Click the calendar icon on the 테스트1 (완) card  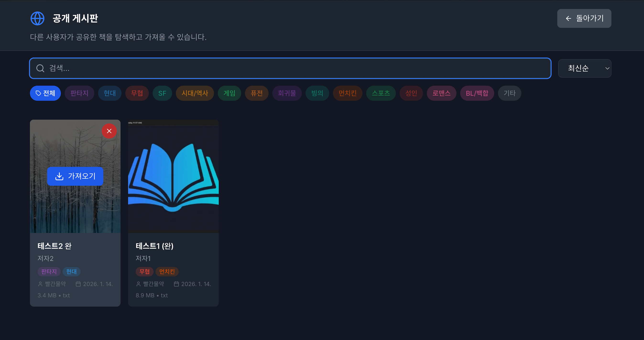pos(176,284)
